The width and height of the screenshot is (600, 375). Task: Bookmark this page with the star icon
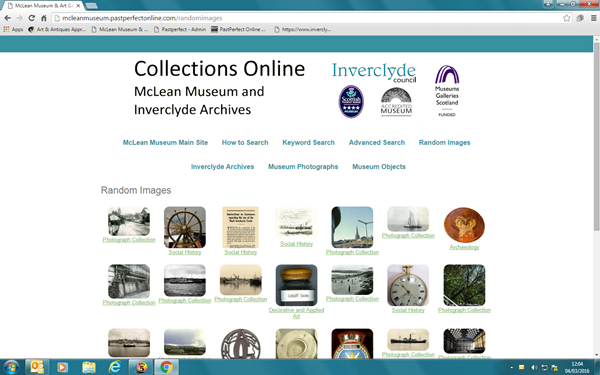pos(566,18)
